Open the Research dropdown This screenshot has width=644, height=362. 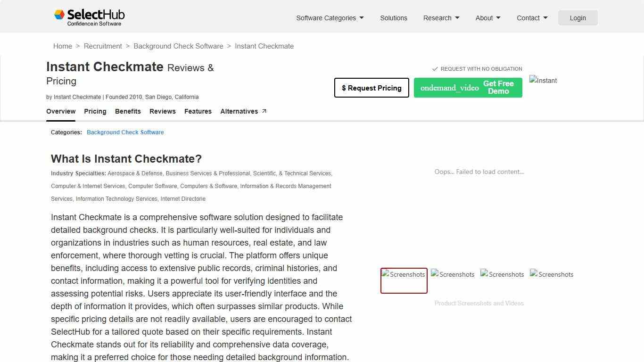(x=440, y=18)
